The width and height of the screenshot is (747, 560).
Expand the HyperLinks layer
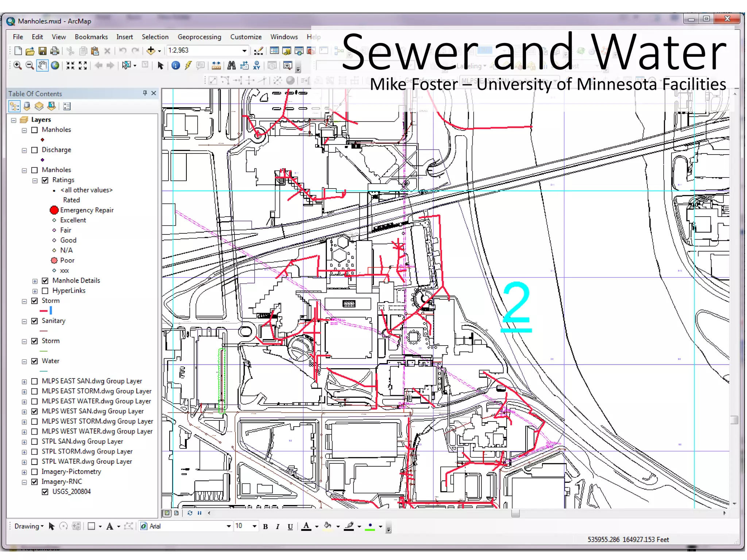[35, 291]
